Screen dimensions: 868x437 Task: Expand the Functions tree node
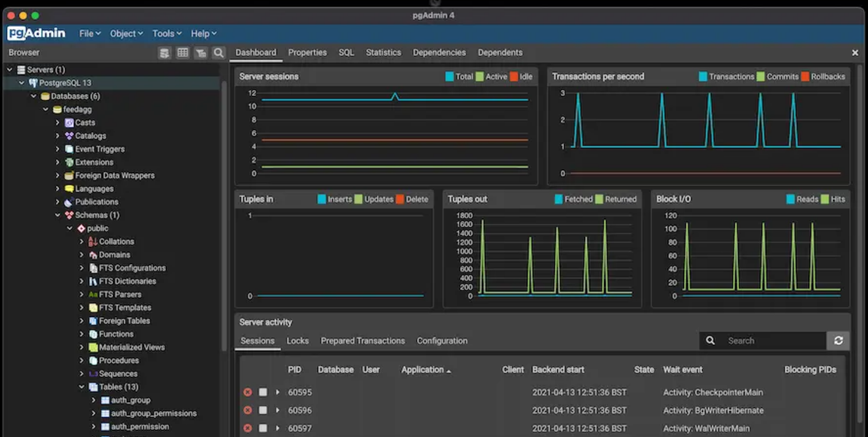coord(82,333)
